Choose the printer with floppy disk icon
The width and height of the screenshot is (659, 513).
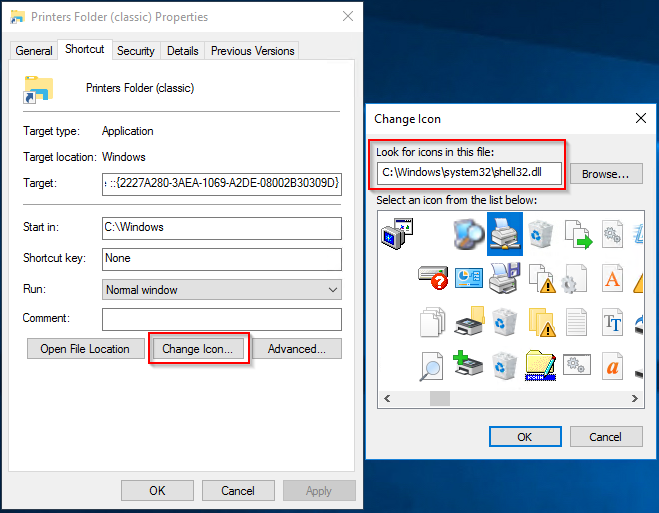pyautogui.click(x=505, y=278)
